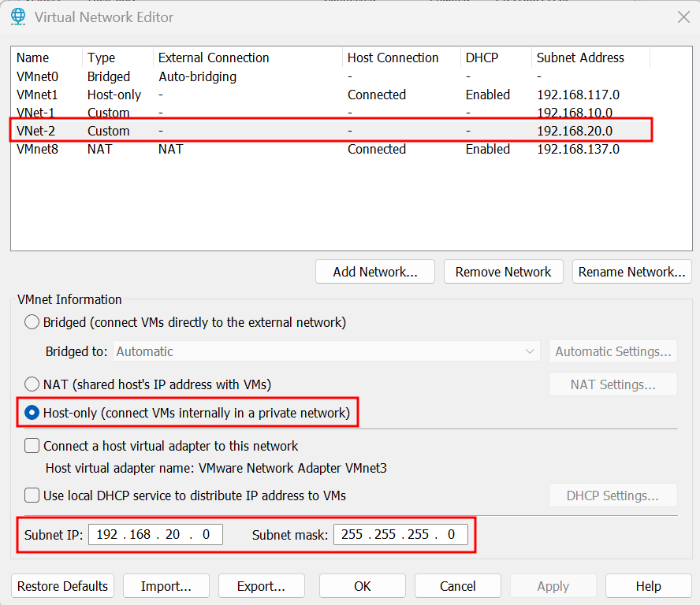Image resolution: width=700 pixels, height=605 pixels.
Task: Select the NAT radio button
Action: (32, 384)
